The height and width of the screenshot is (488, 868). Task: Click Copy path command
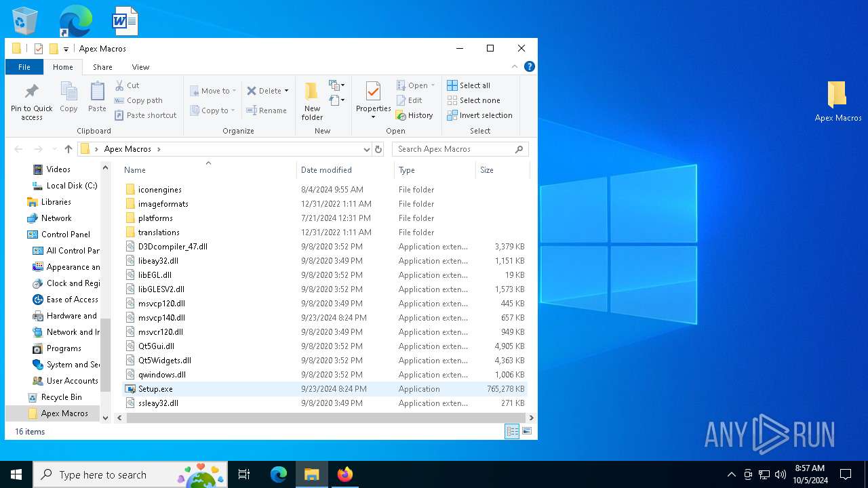(139, 100)
